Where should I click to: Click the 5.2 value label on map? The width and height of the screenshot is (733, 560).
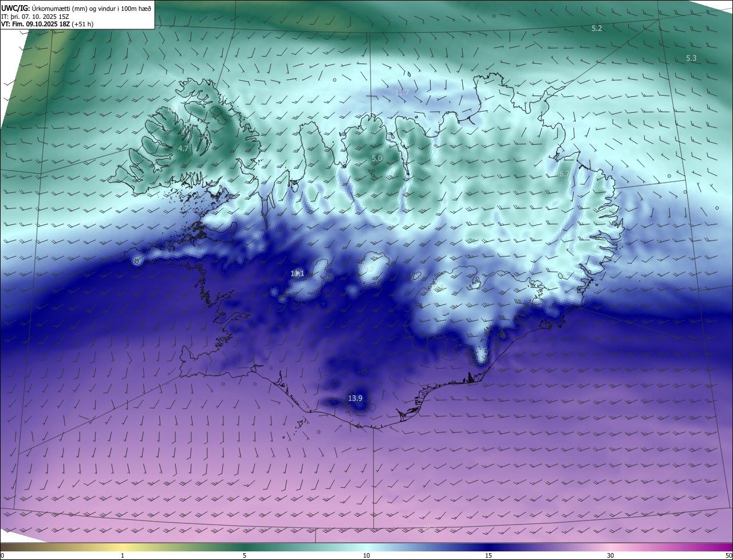pos(597,28)
